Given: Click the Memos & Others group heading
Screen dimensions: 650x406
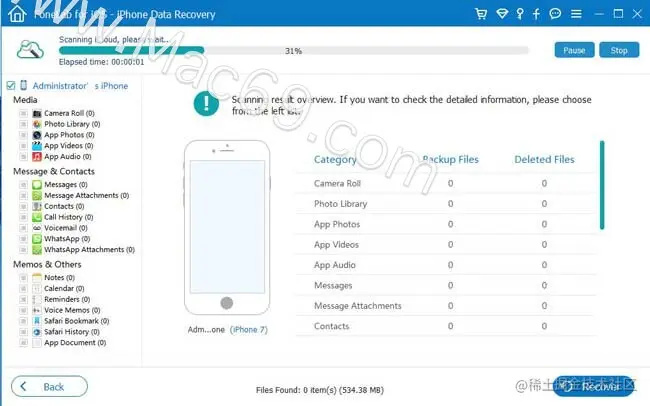Looking at the screenshot, I should click(47, 264).
